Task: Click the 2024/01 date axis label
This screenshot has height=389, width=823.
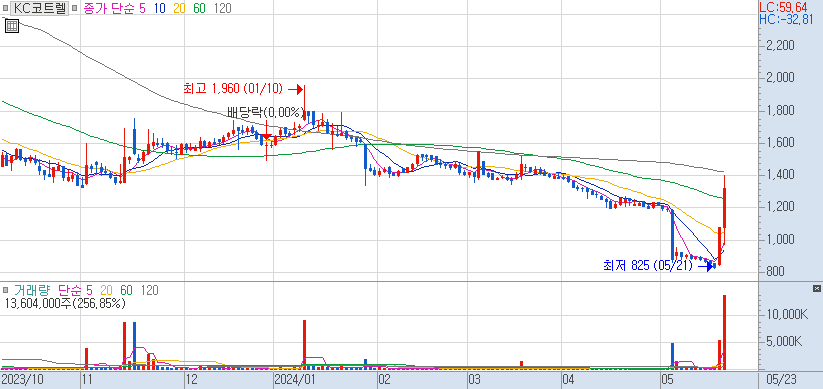Action: (x=294, y=379)
